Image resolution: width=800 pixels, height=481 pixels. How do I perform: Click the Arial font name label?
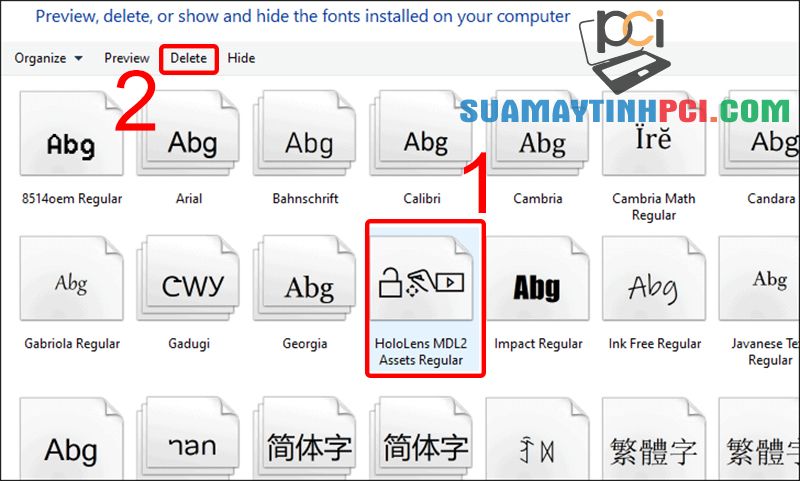point(189,198)
